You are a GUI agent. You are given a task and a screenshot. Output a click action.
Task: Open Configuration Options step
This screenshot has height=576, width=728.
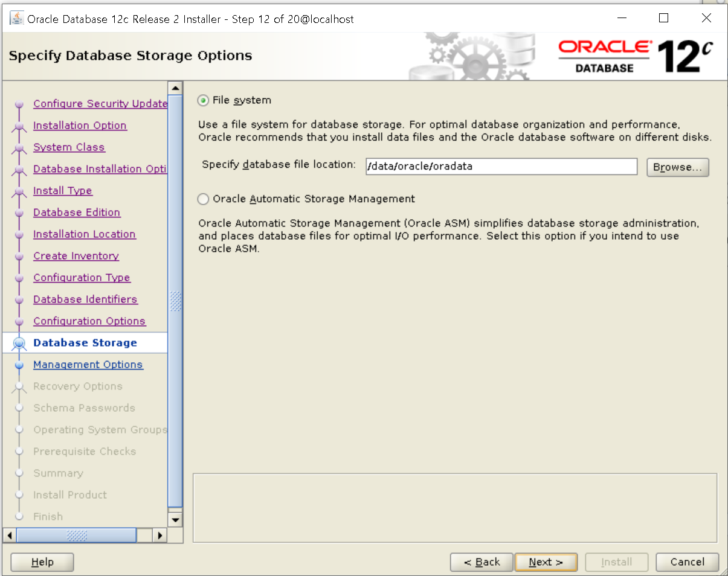(89, 321)
